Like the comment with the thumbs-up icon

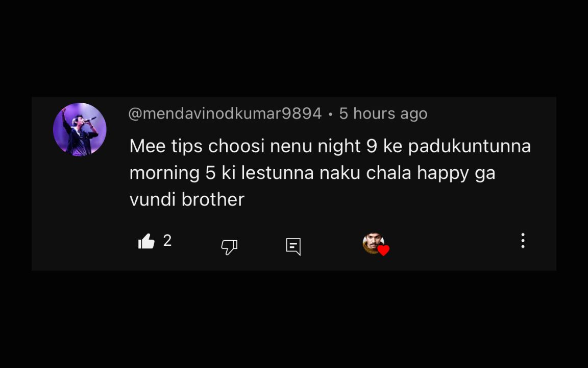click(x=146, y=241)
